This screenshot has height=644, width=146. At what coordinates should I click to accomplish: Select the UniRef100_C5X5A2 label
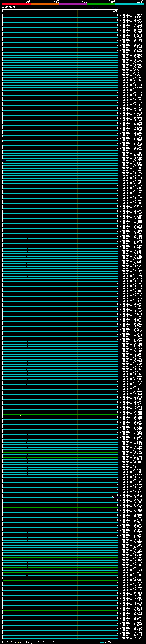tap(131, 65)
